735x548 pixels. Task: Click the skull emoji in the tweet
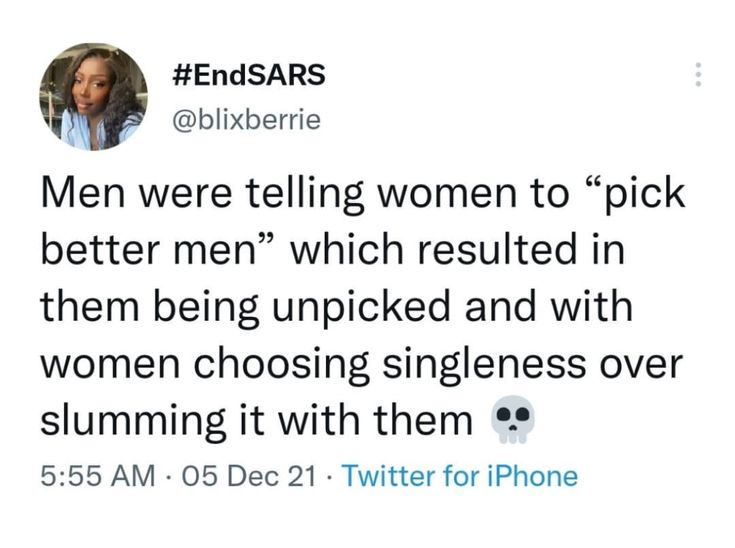click(512, 420)
